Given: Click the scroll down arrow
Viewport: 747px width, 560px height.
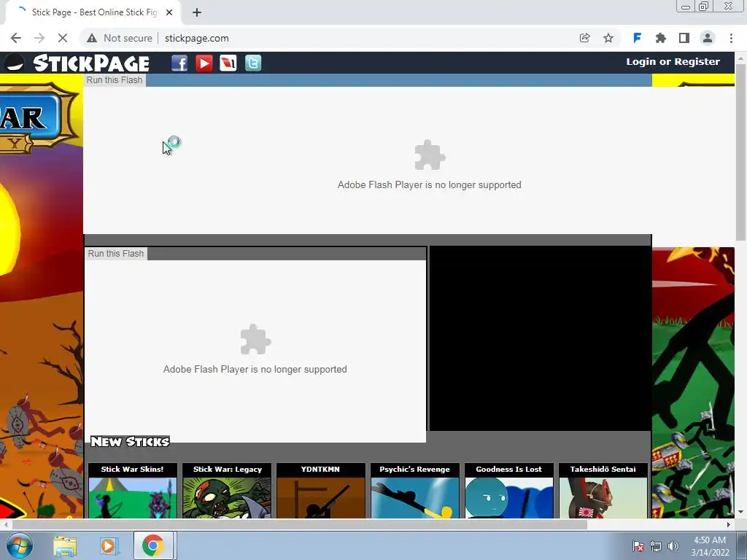Looking at the screenshot, I should click(x=741, y=512).
